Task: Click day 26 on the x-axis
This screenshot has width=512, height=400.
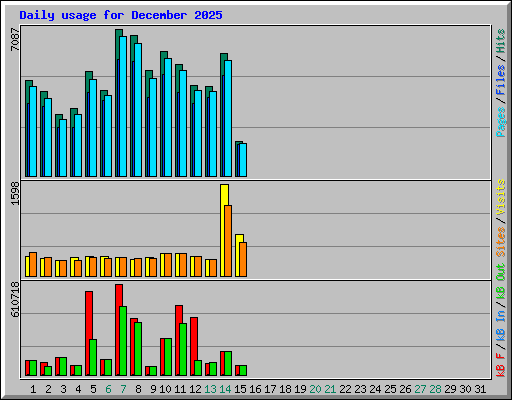Action: pos(405,389)
